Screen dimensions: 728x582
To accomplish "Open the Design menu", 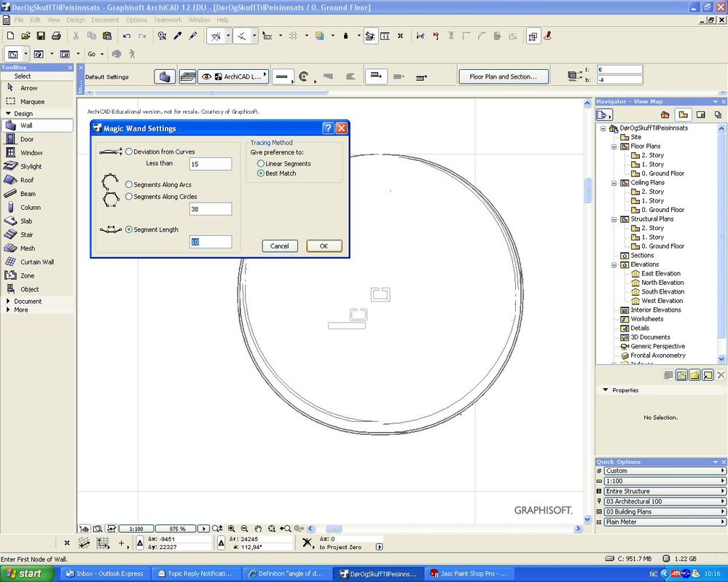I will coord(76,20).
